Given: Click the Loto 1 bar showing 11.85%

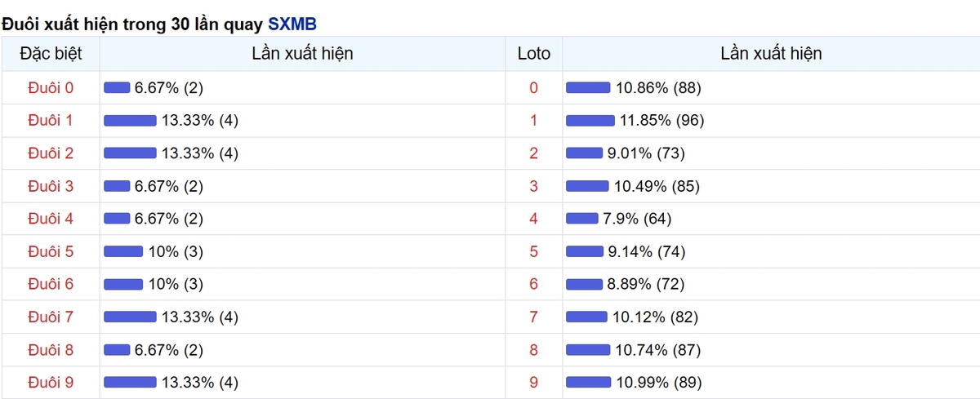Looking at the screenshot, I should (x=590, y=121).
